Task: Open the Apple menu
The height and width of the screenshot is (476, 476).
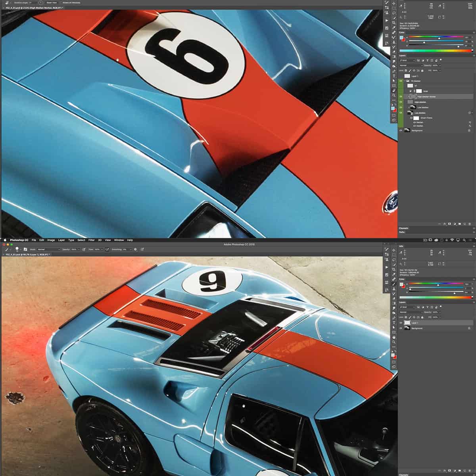Action: 5,240
